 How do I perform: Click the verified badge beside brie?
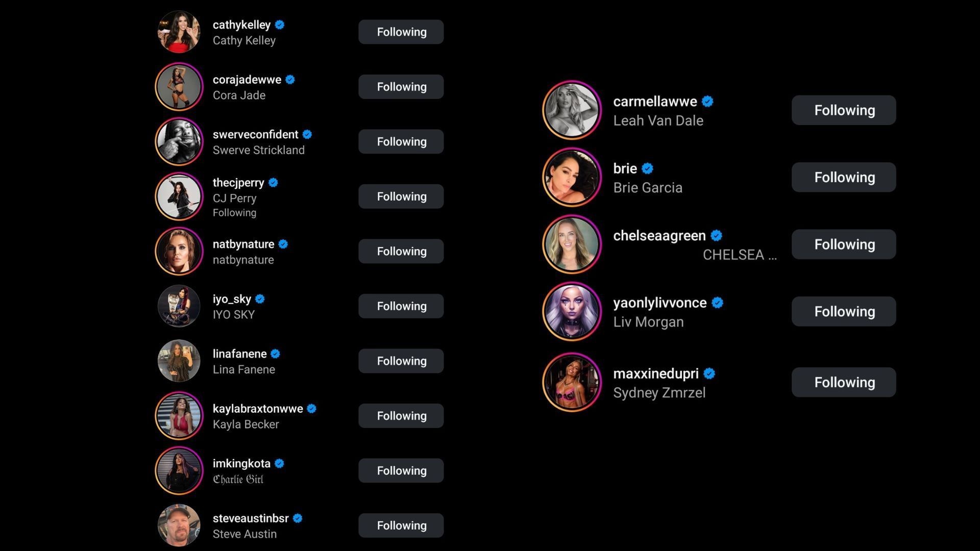click(647, 168)
